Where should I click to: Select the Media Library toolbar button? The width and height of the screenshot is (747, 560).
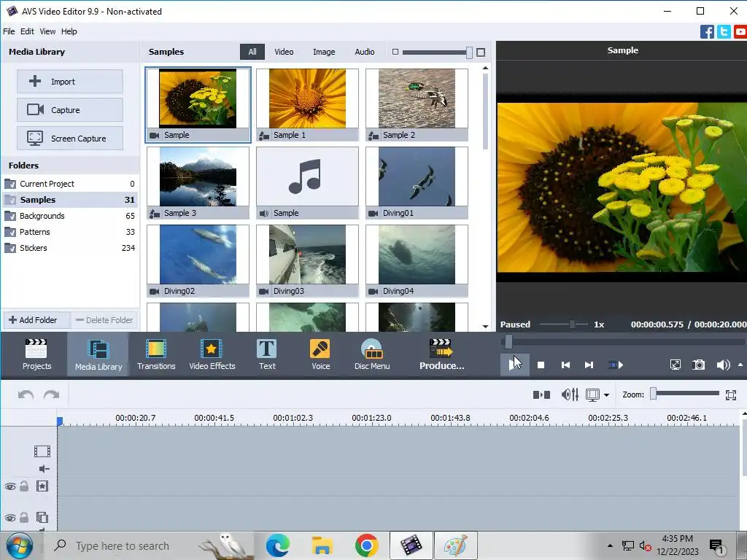[98, 354]
